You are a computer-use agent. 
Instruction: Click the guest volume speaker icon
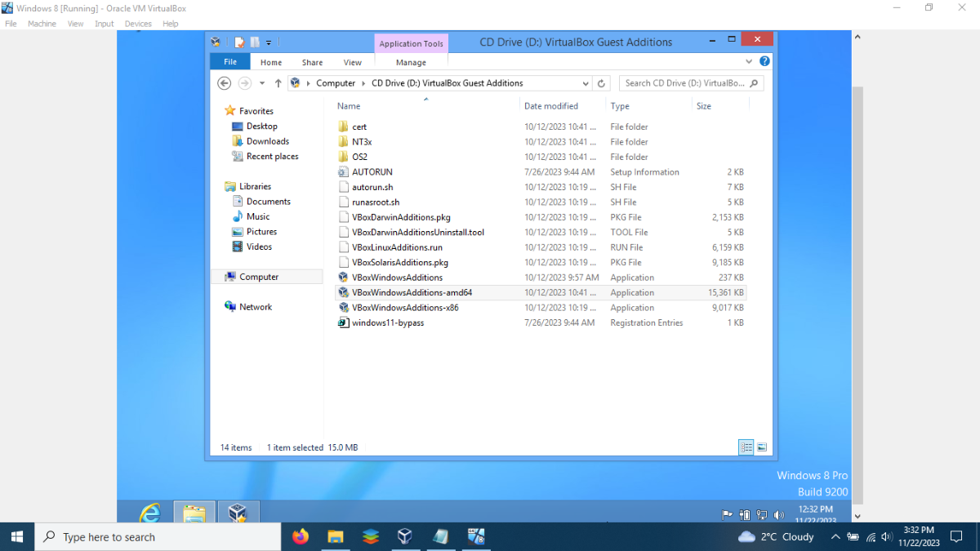[x=778, y=515]
